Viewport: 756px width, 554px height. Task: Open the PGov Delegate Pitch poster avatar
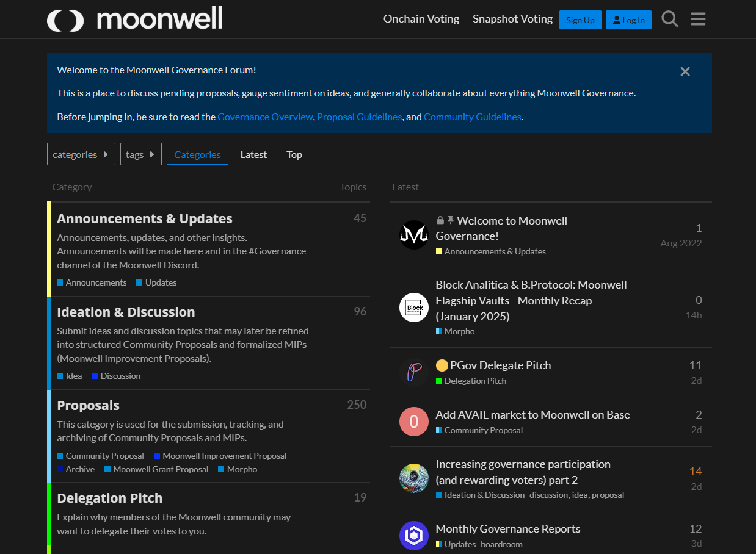414,372
